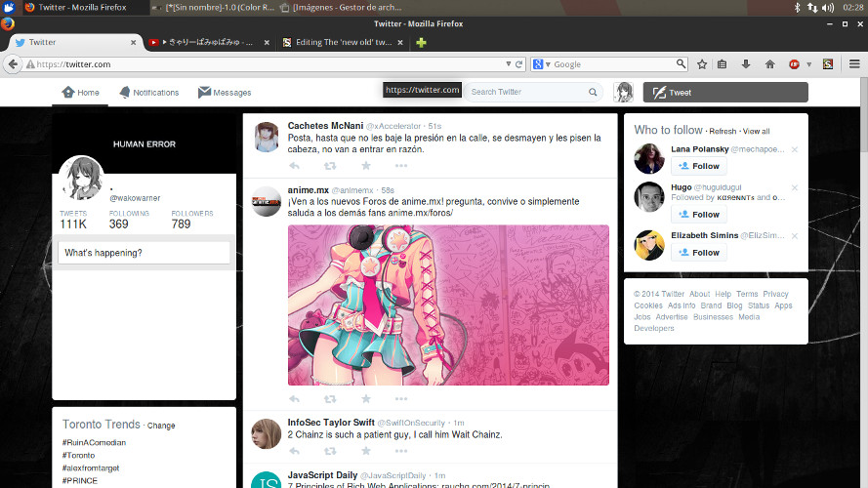Open more options on InfoSec Taylor Swift's tweet
Screen dimensions: 868x488
point(401,451)
